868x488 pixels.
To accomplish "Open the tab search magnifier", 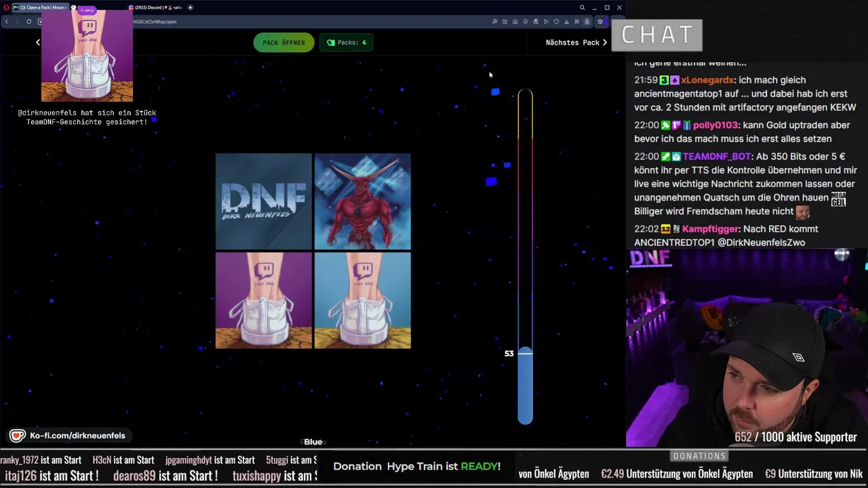I will [582, 7].
